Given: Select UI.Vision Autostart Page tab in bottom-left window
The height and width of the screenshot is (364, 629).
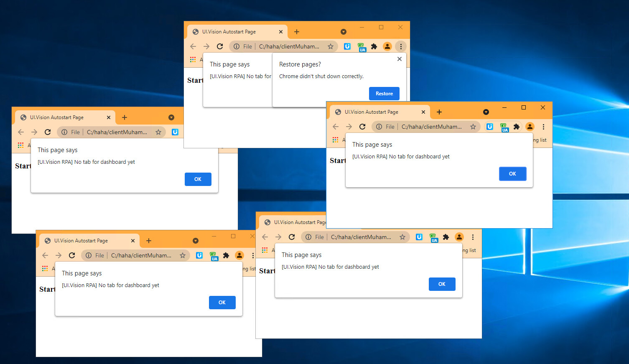Looking at the screenshot, I should pos(89,241).
